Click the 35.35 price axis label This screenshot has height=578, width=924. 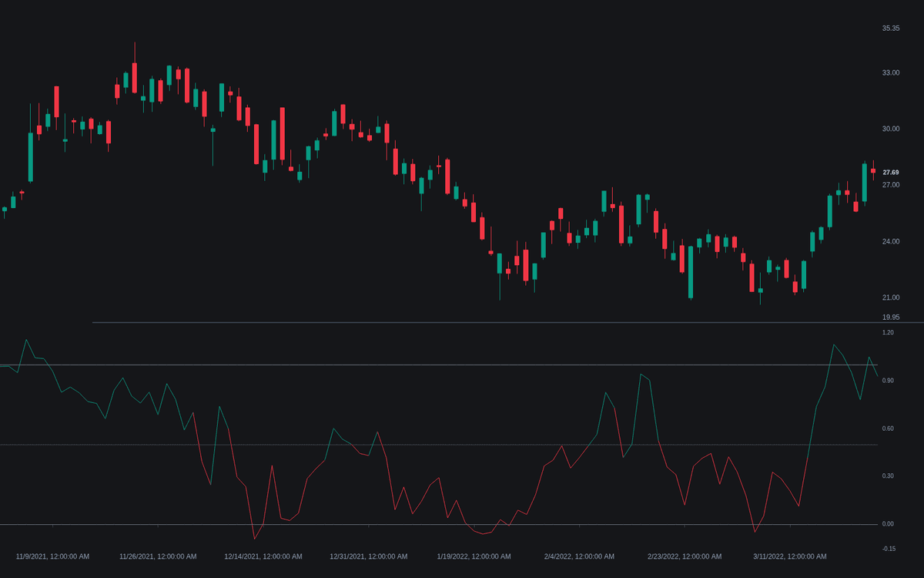coord(891,29)
